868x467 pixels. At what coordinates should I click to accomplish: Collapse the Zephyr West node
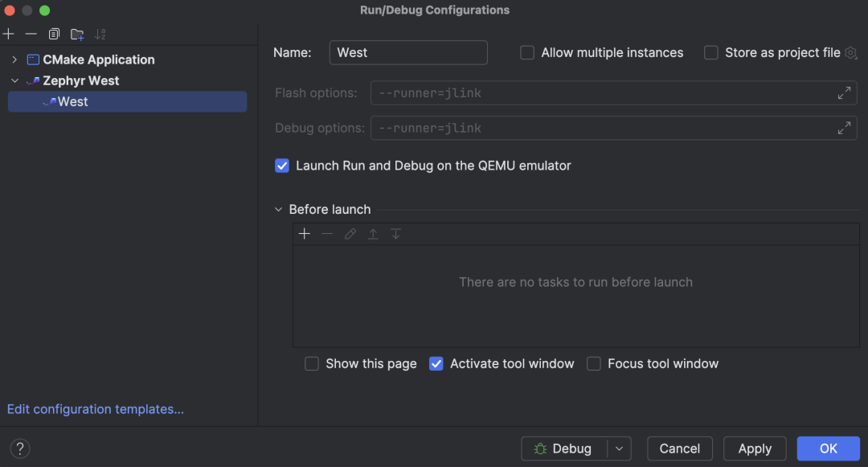15,81
